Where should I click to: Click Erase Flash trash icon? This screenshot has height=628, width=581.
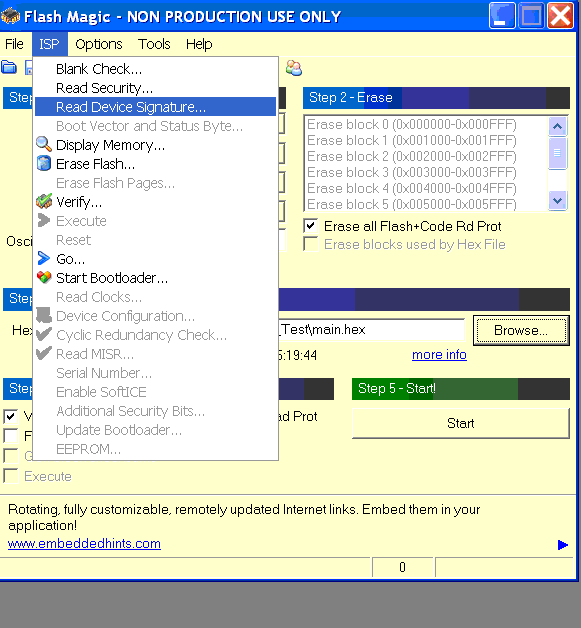(x=44, y=163)
